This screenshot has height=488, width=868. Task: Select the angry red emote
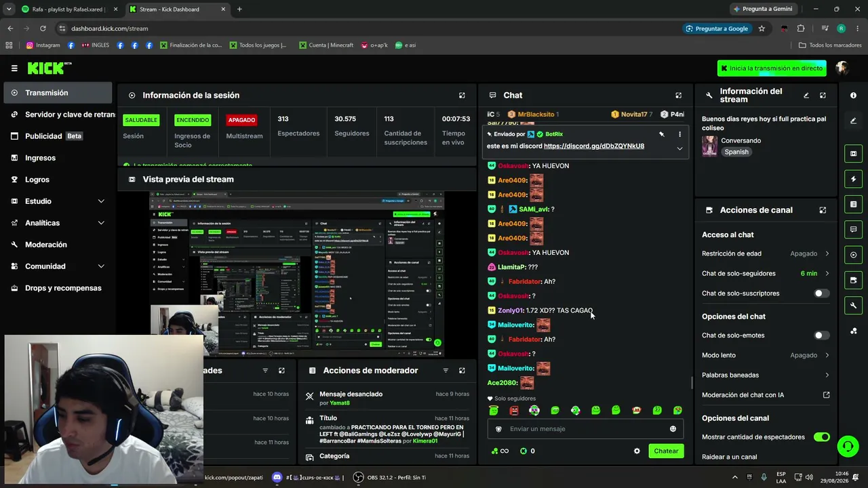tap(514, 411)
